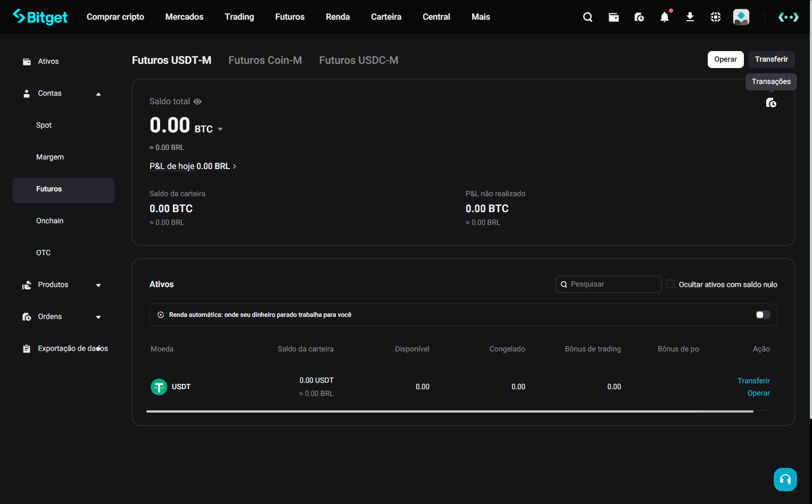812x504 pixels.
Task: Open the language globe icon
Action: tap(716, 17)
